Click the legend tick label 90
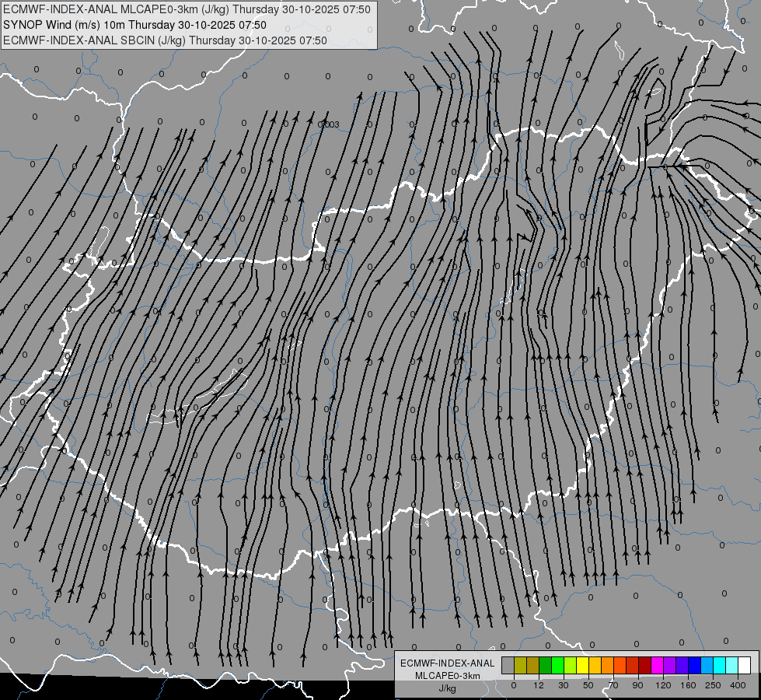Image resolution: width=761 pixels, height=700 pixels. tap(637, 685)
